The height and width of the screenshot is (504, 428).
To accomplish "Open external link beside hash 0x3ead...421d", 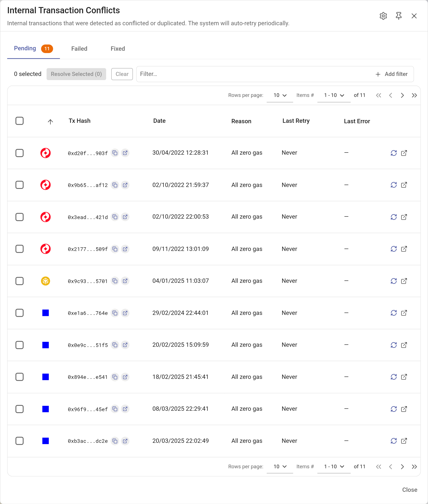I will [125, 217].
